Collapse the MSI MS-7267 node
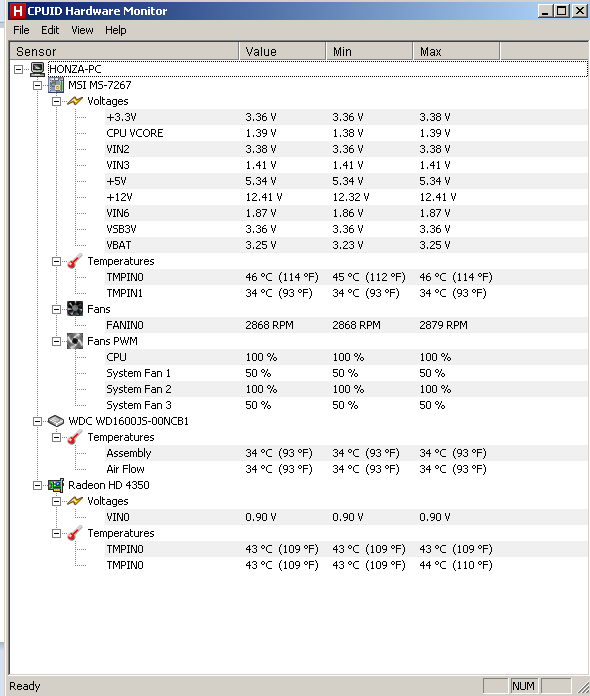 click(x=37, y=85)
